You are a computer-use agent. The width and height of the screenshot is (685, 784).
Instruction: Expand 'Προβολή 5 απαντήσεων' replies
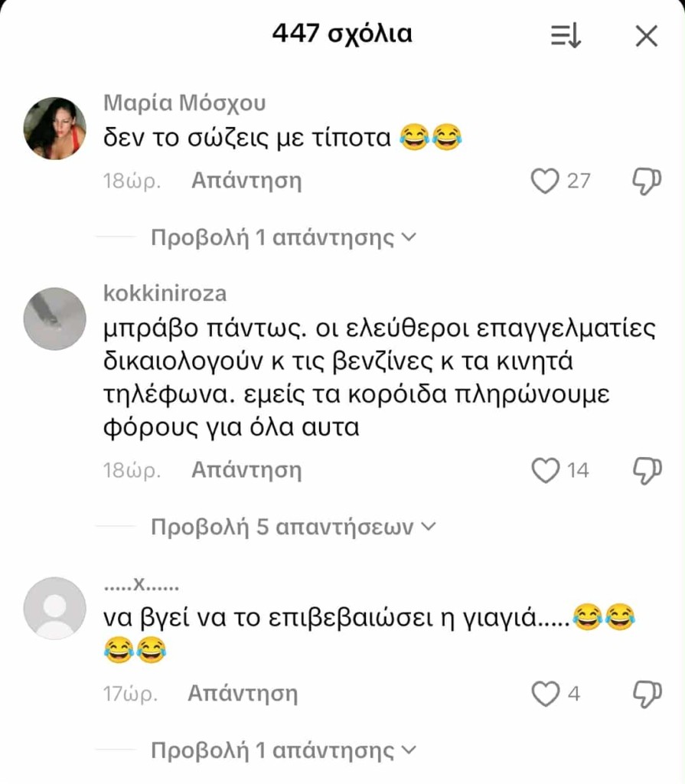coord(293,527)
